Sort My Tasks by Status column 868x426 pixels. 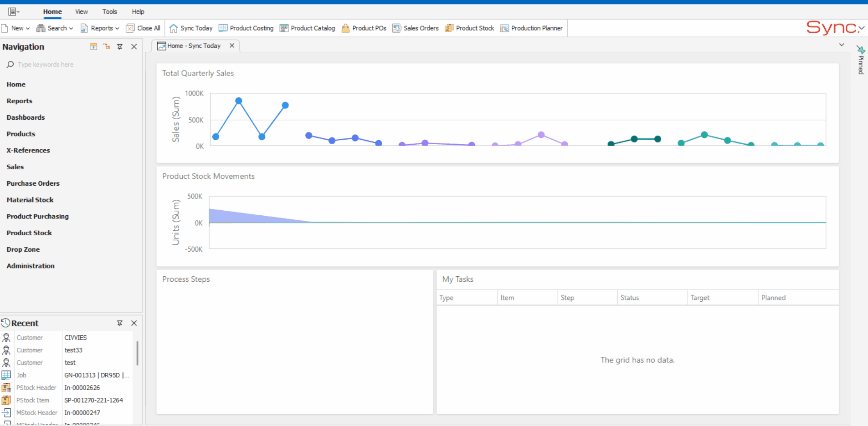(652, 298)
